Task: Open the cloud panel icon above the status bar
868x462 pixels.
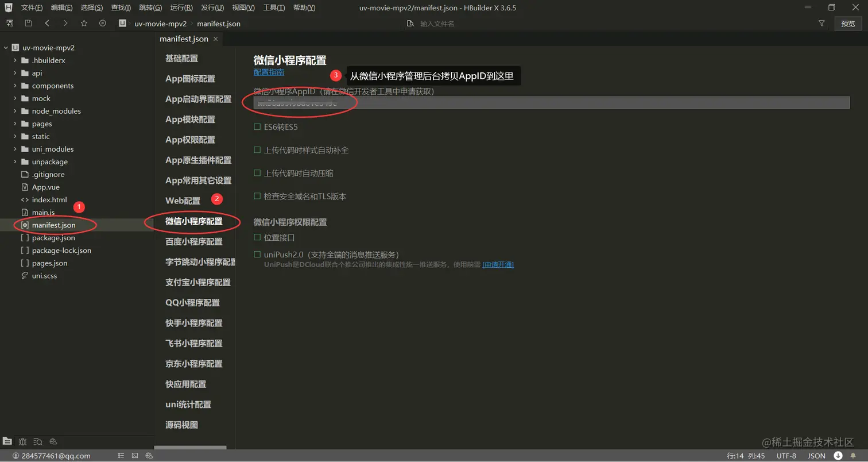Action: (x=53, y=441)
